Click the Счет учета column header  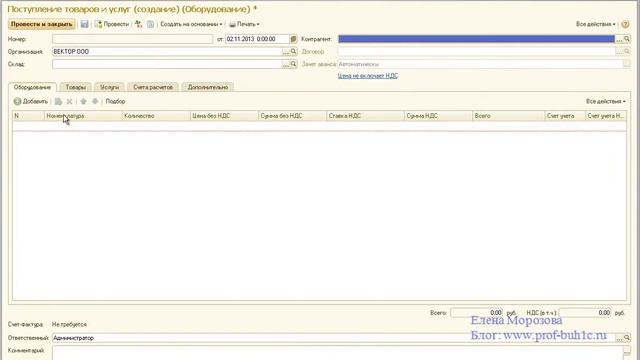pyautogui.click(x=565, y=116)
